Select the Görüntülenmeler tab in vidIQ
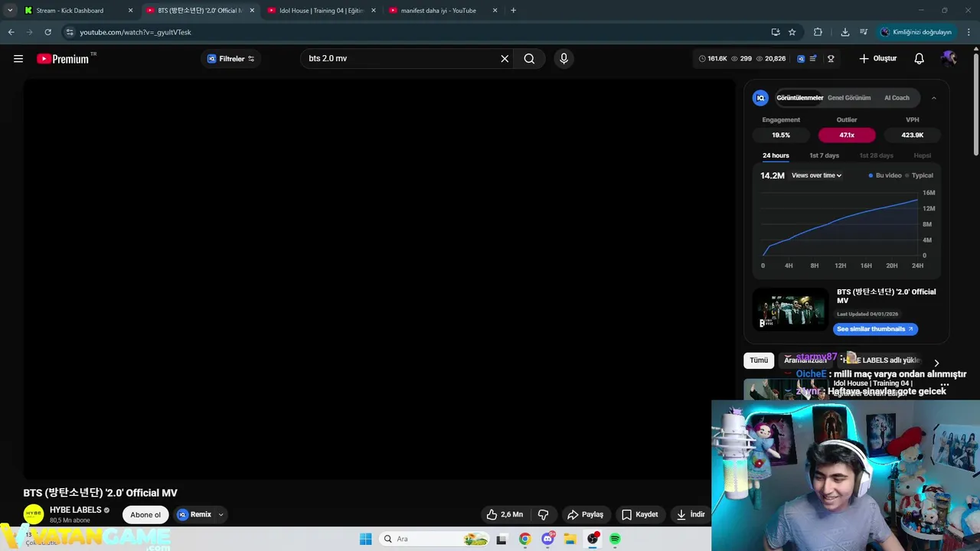Image resolution: width=980 pixels, height=551 pixels. [x=799, y=98]
